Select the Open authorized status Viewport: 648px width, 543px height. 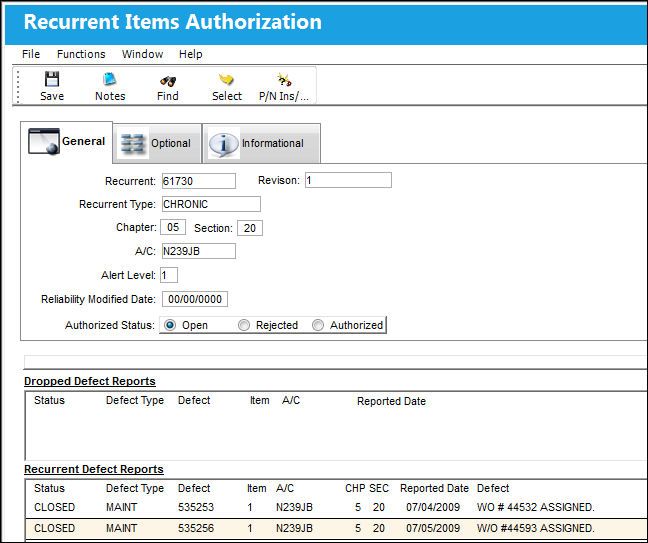point(170,325)
